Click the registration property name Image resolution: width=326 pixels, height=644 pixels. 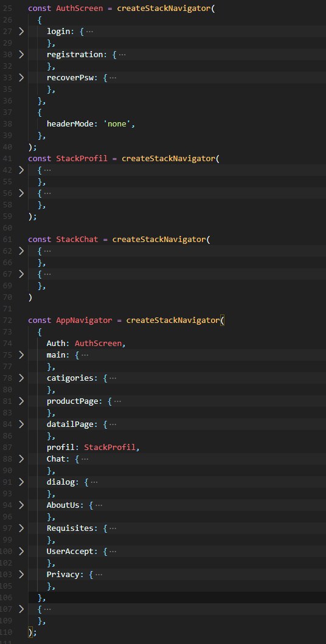(75, 54)
